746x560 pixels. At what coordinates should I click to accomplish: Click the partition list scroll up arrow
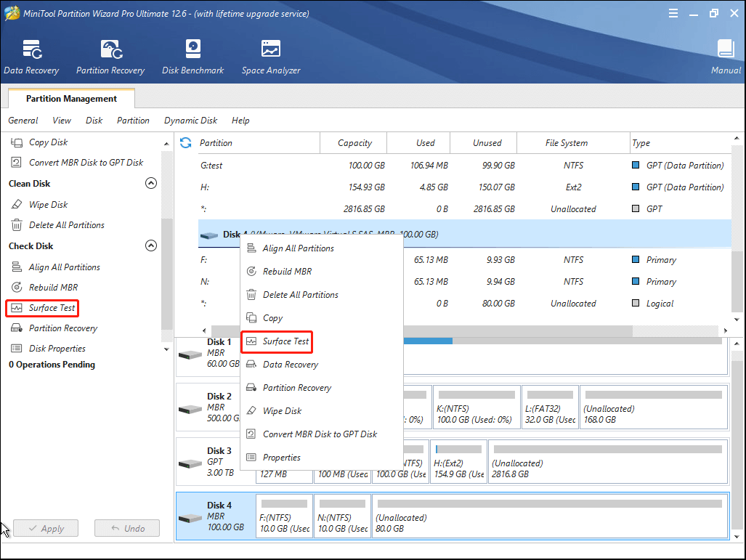click(x=737, y=139)
